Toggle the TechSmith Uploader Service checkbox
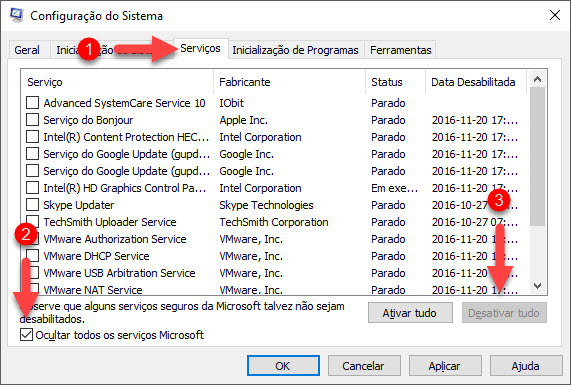Viewport: 571px width, 385px height. [32, 221]
